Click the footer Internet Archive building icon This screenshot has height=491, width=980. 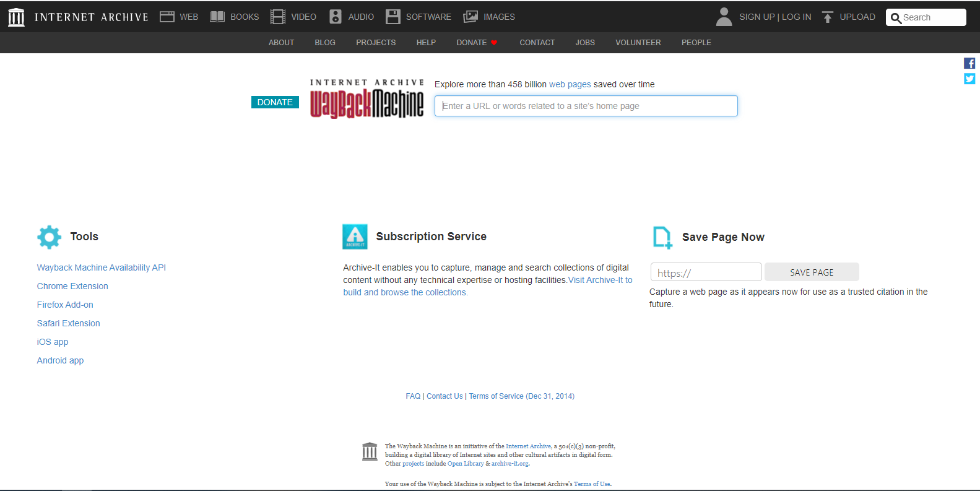(x=370, y=452)
